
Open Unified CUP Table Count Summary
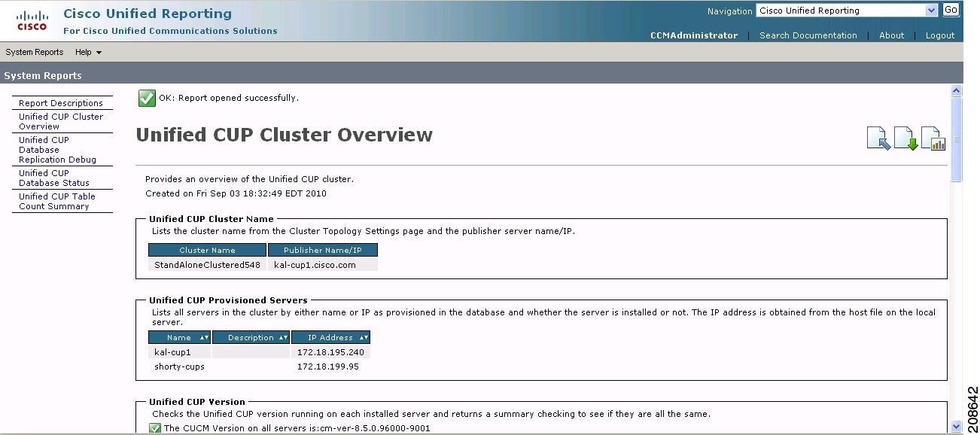click(x=57, y=202)
